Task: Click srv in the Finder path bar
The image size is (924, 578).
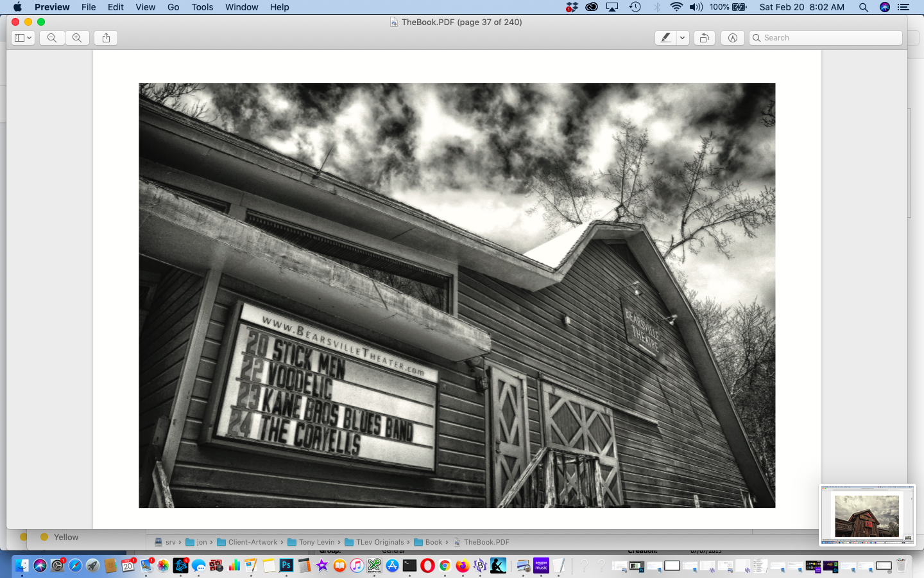Action: coord(165,542)
